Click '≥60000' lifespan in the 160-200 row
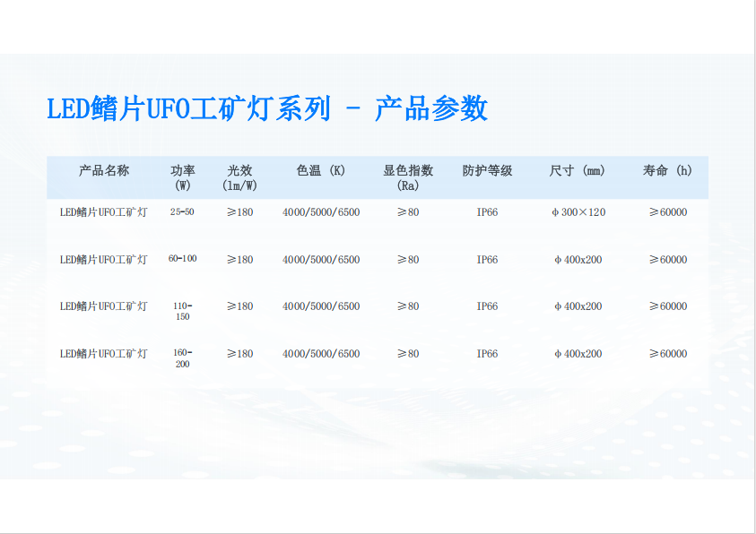Viewport: 756px width, 534px height. coord(668,354)
